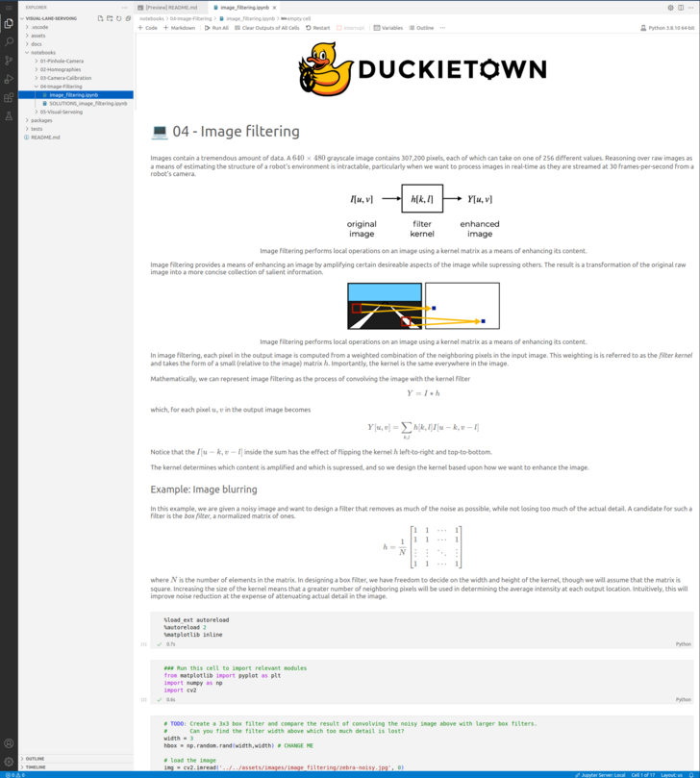Select image_filtering.ipynb in Explorer tree

click(x=75, y=94)
